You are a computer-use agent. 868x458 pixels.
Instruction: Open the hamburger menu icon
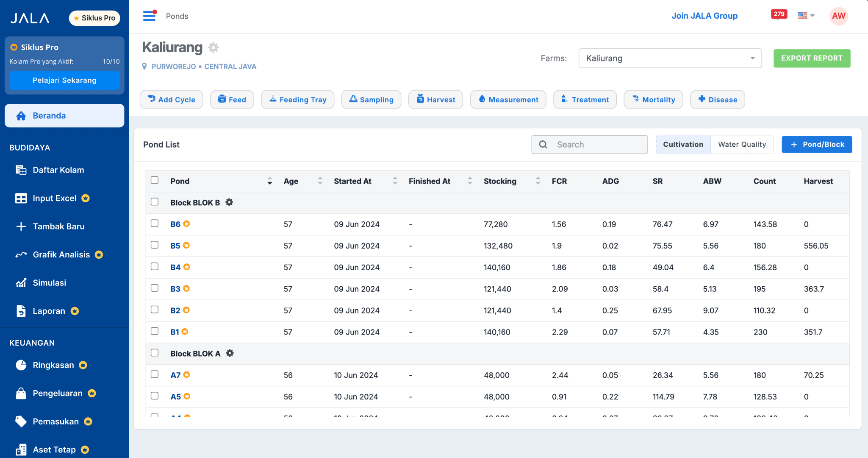click(x=149, y=16)
